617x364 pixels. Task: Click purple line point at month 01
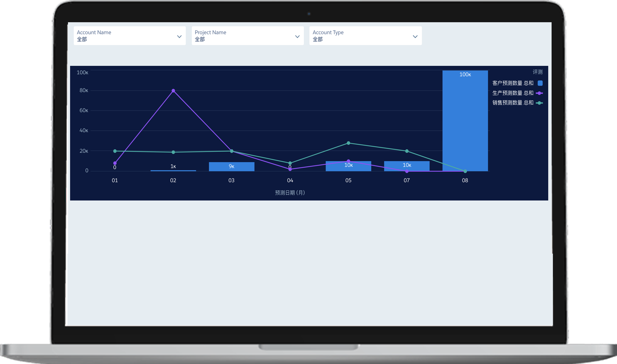click(115, 163)
